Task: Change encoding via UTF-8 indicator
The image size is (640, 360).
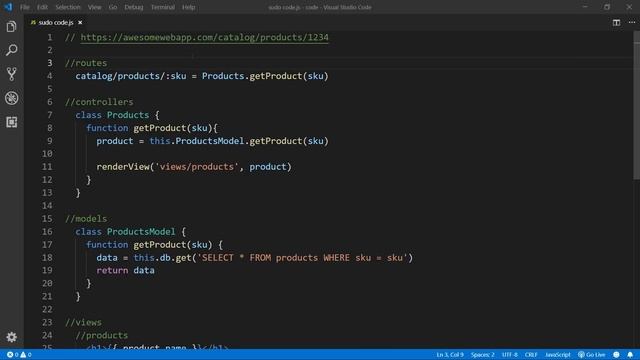Action: point(509,355)
